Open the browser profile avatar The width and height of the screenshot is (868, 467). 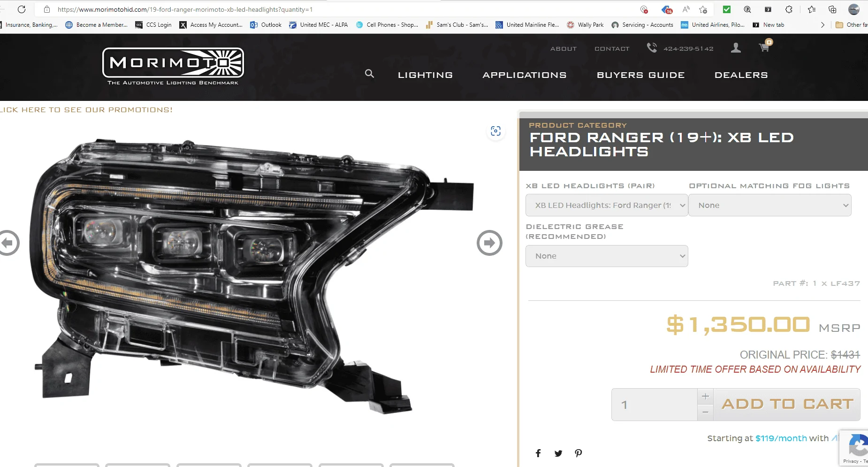[x=854, y=9]
